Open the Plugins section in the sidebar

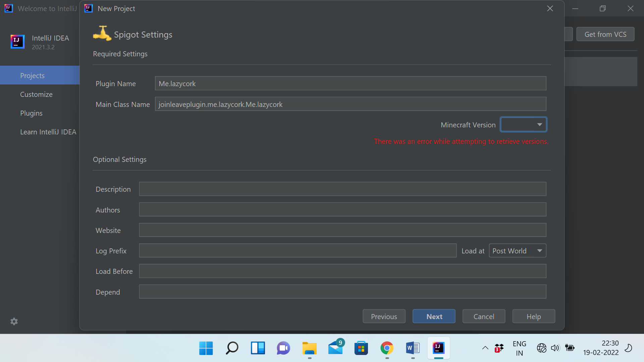click(31, 113)
